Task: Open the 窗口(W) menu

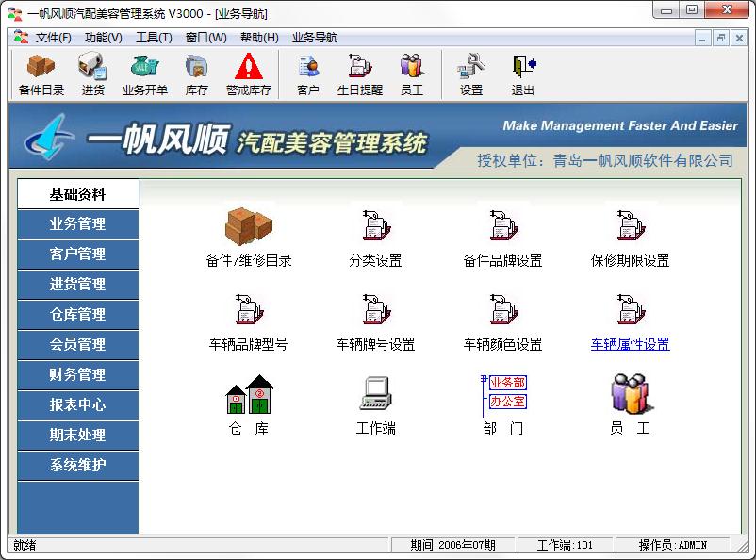Action: (205, 38)
